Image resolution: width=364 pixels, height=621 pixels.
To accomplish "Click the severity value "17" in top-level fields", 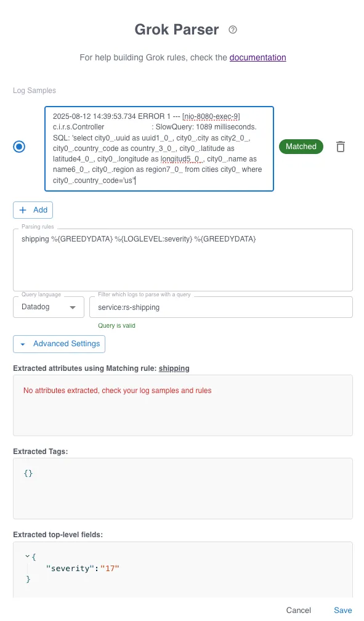I will pyautogui.click(x=110, y=568).
